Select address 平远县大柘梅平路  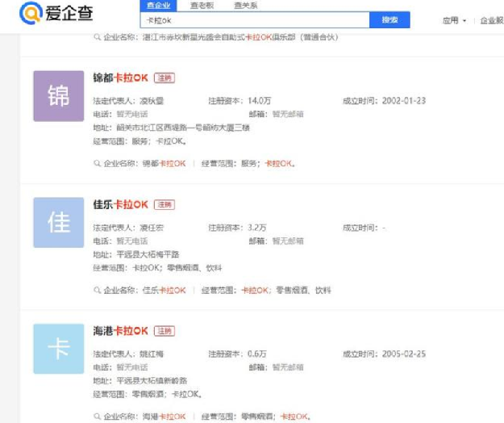pos(148,254)
